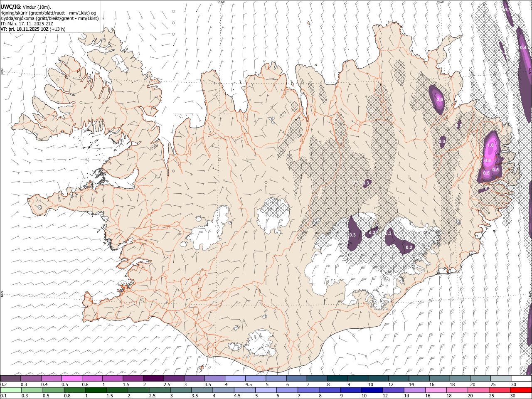Viewport: 532px width, 399px height.
Task: Click the 'UWC/IG: Vindur (10m),' title text
Action: click(x=26, y=7)
